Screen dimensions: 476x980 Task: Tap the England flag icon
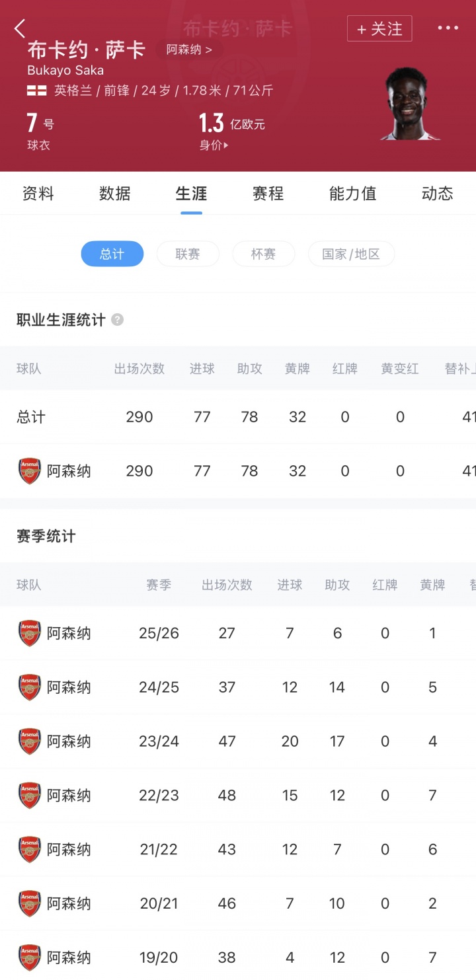pyautogui.click(x=37, y=91)
